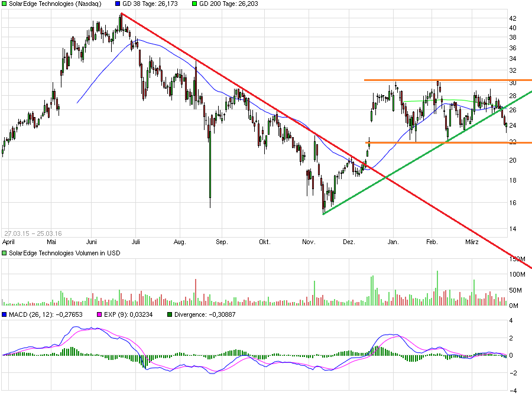Image resolution: width=532 pixels, height=396 pixels.
Task: Select the März label on the time axis
Action: (473, 242)
